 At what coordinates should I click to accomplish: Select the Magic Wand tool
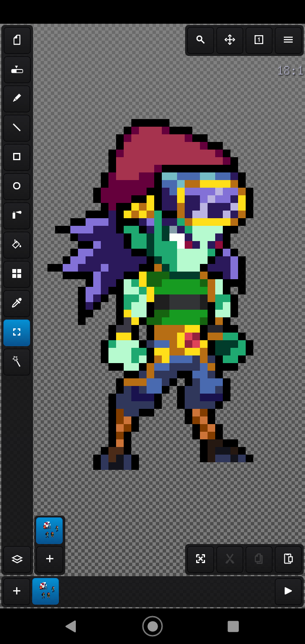pyautogui.click(x=17, y=362)
